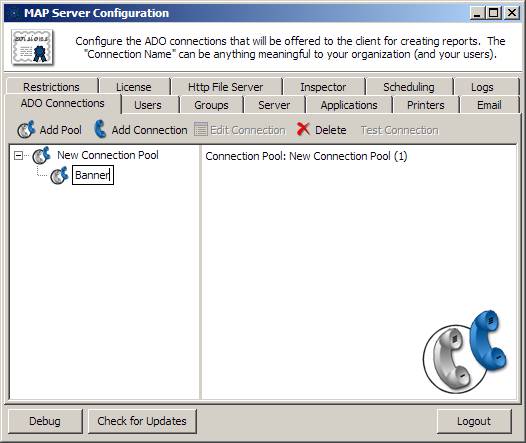Open the Server tab
Screen dimensions: 526x443
(274, 105)
